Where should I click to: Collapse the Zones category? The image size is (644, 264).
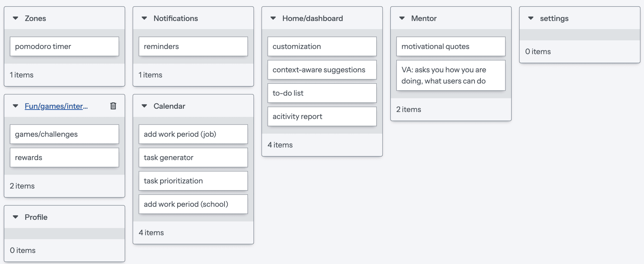[16, 18]
